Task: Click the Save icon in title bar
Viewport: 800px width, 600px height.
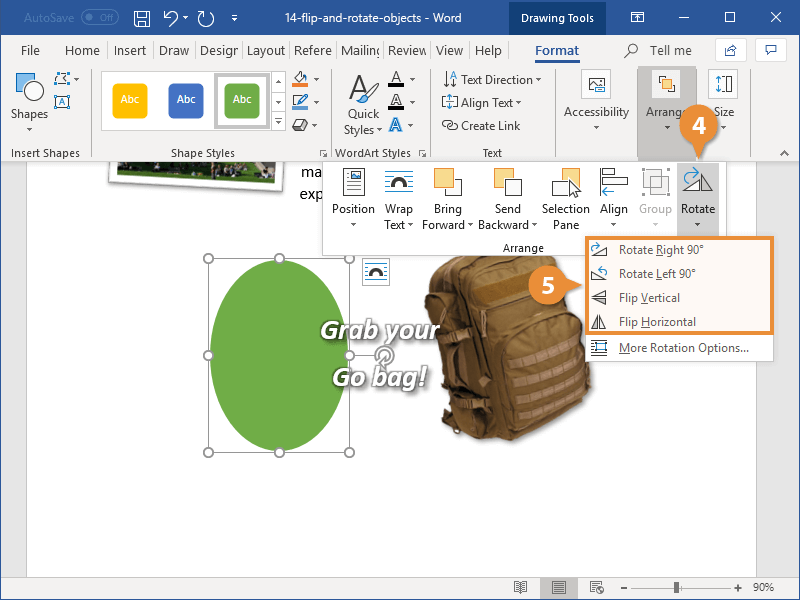Action: 142,18
